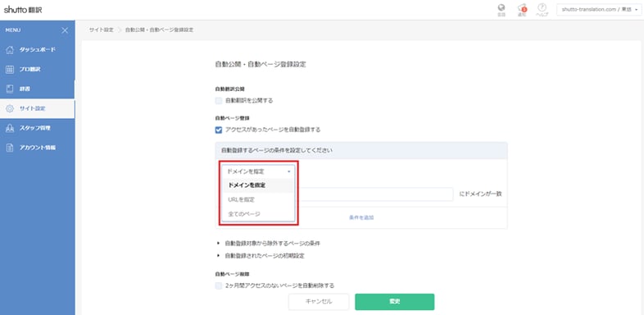
Task: Open アカウント情報 in the sidebar
Action: coord(38,148)
